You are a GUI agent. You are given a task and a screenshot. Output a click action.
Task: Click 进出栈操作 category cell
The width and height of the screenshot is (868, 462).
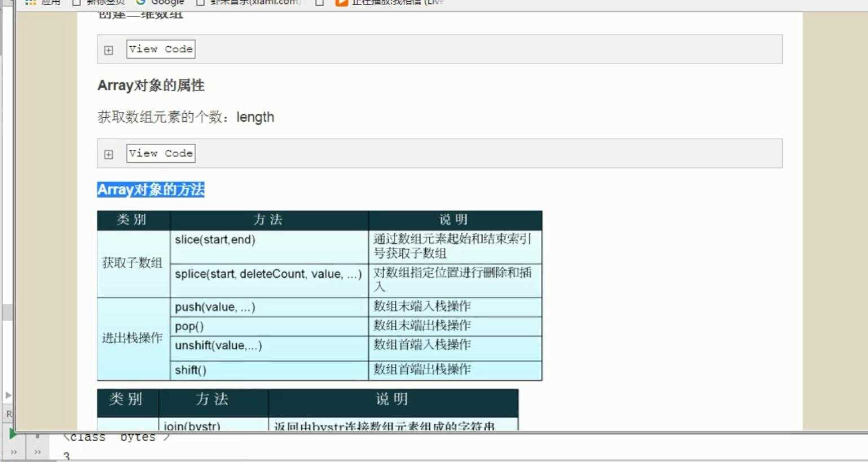click(134, 339)
